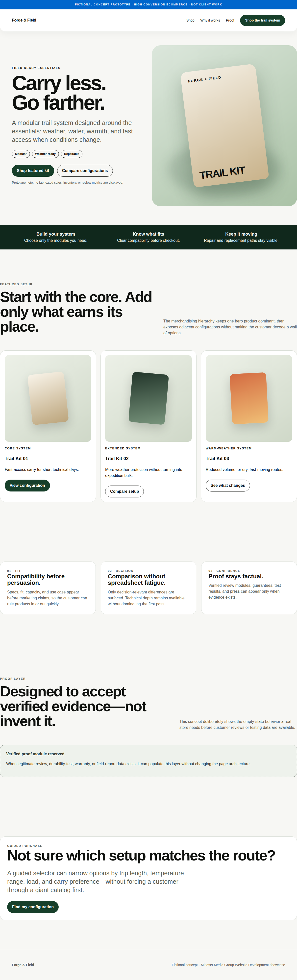The height and width of the screenshot is (980, 297).
Task: Click Compare configurations button
Action: click(x=85, y=171)
